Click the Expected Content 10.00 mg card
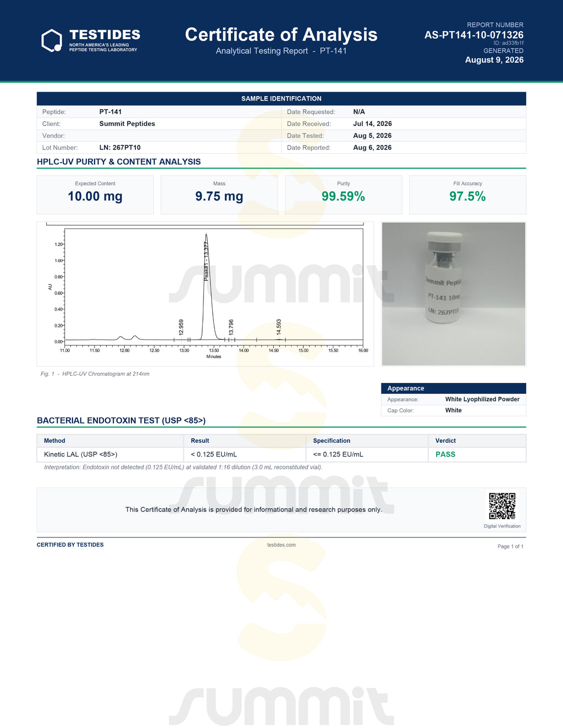 [x=95, y=194]
